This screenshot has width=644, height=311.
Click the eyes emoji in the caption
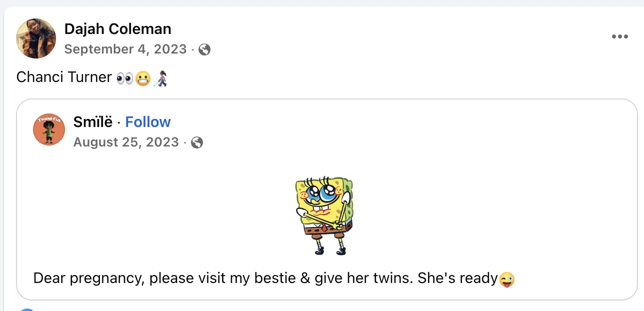click(x=124, y=78)
